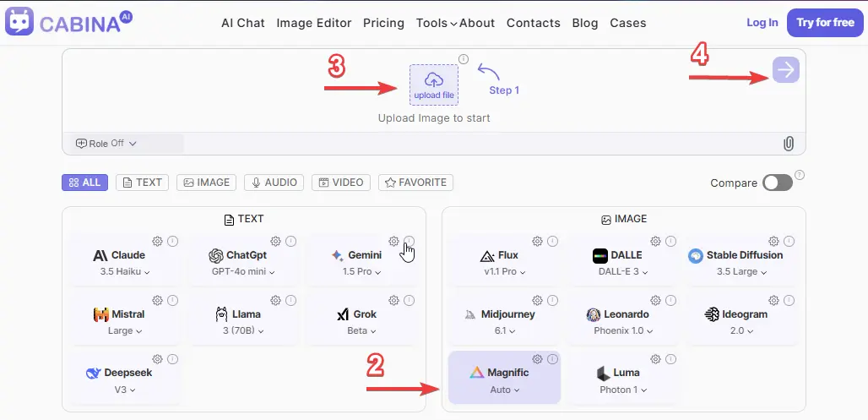Select the ALL filter tab
This screenshot has width=868, height=420.
tap(84, 183)
